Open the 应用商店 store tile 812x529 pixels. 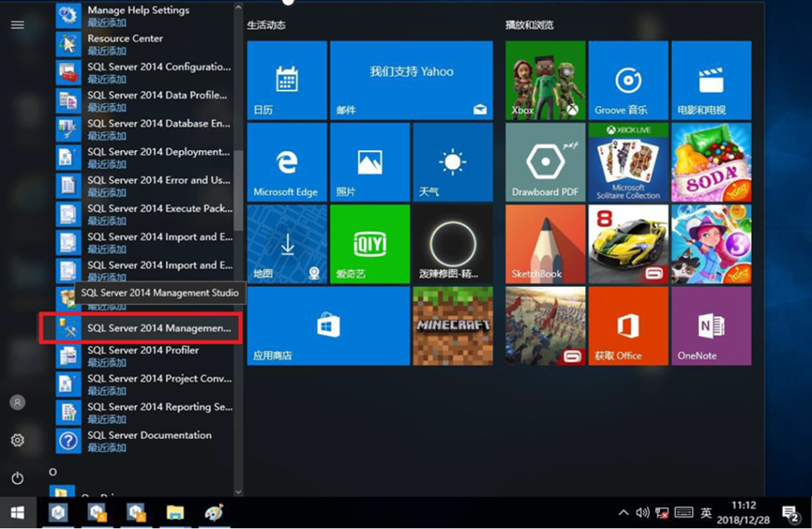[x=329, y=326]
